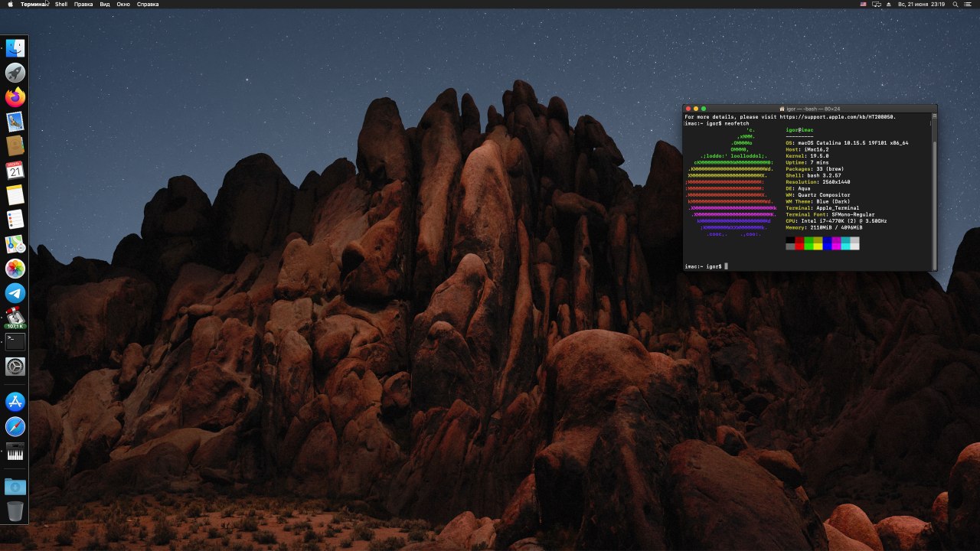Open Maps from the Dock
The image size is (980, 551).
pyautogui.click(x=15, y=244)
